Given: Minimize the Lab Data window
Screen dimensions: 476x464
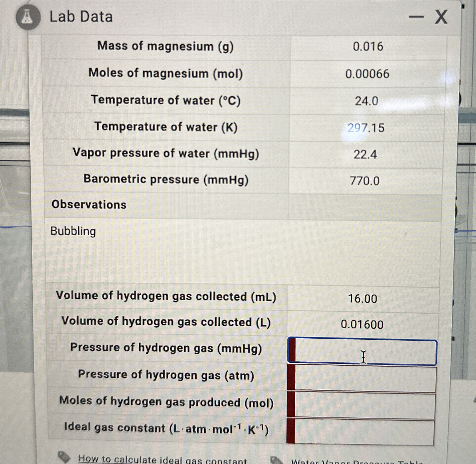Looking at the screenshot, I should [416, 17].
